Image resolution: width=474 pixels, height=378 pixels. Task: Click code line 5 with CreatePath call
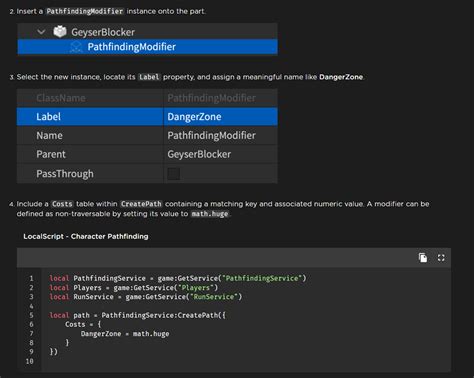coord(137,315)
